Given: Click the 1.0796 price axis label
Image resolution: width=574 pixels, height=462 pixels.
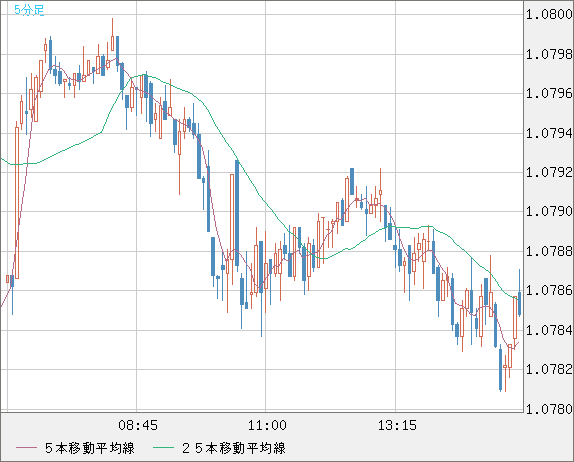Looking at the screenshot, I should (x=549, y=94).
